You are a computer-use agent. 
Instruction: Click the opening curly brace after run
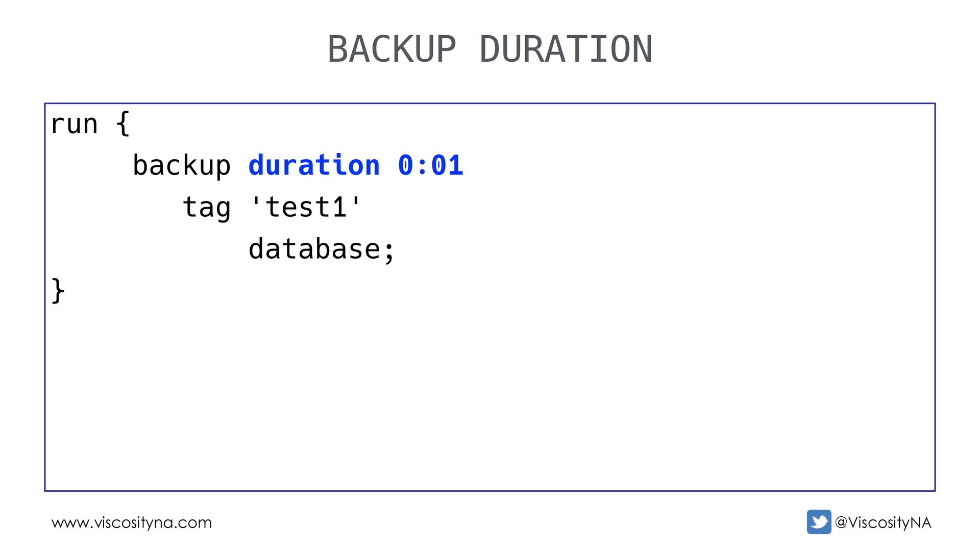123,124
